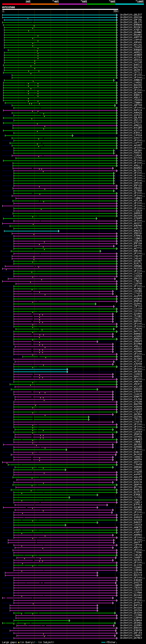The width and height of the screenshot is (146, 644).
Task: Click the UniRef100_Q7QGR5 label
Action: (131, 218)
